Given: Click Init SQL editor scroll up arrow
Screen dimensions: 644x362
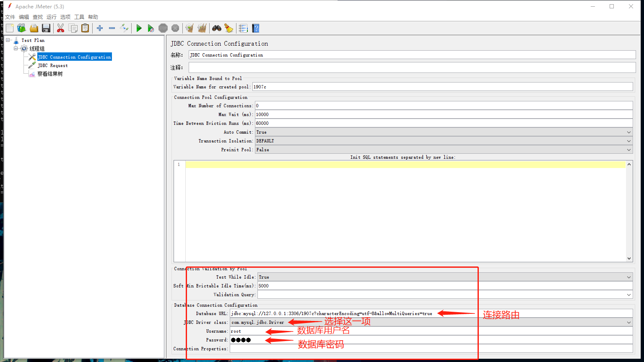Looking at the screenshot, I should coord(629,164).
